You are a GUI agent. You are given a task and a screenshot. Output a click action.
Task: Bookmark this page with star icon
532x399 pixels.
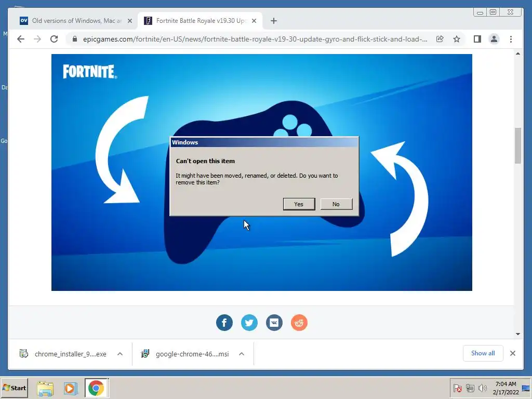(x=457, y=39)
